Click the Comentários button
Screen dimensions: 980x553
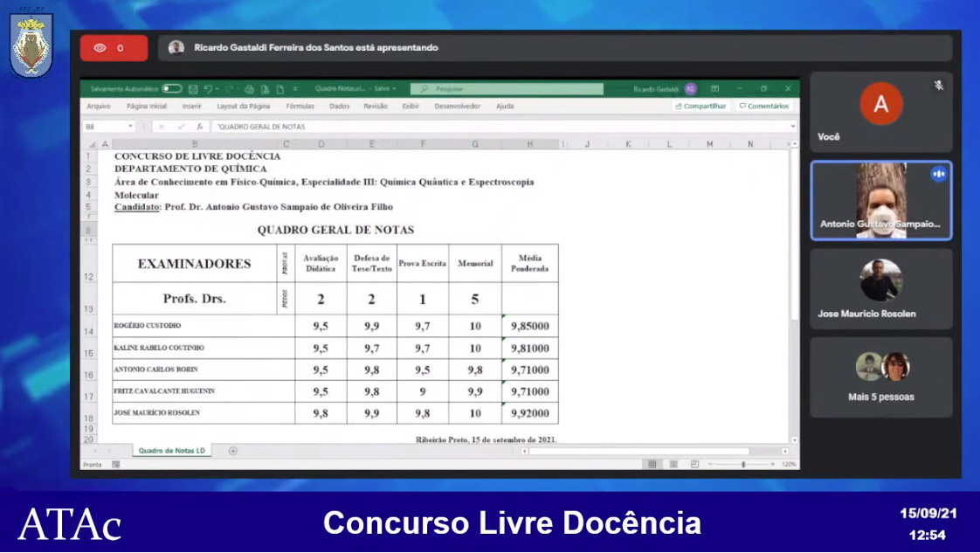click(x=764, y=107)
